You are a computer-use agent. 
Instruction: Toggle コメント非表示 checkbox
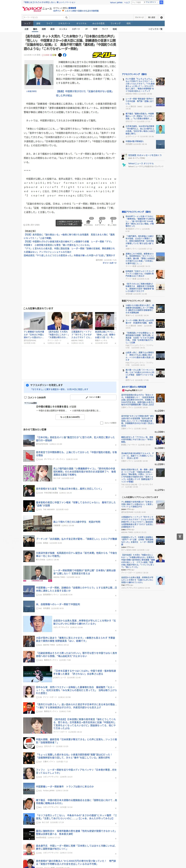pyautogui.click(x=102, y=423)
